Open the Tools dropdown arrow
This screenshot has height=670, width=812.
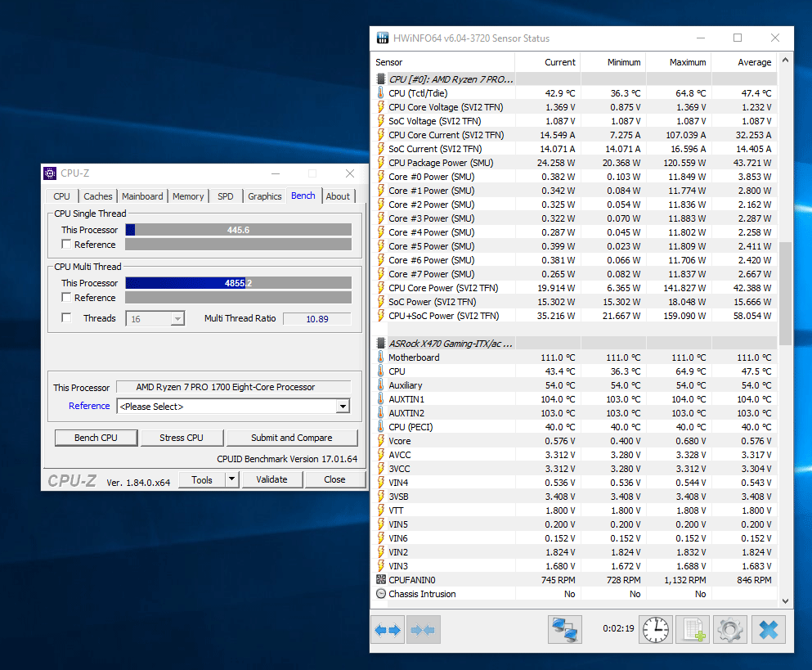(232, 479)
